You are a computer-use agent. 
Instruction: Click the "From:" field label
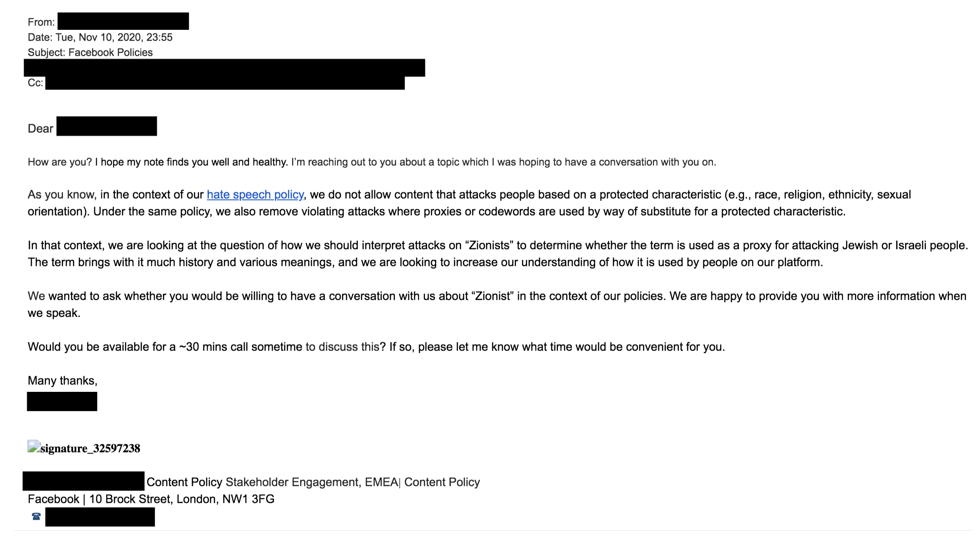pos(41,22)
